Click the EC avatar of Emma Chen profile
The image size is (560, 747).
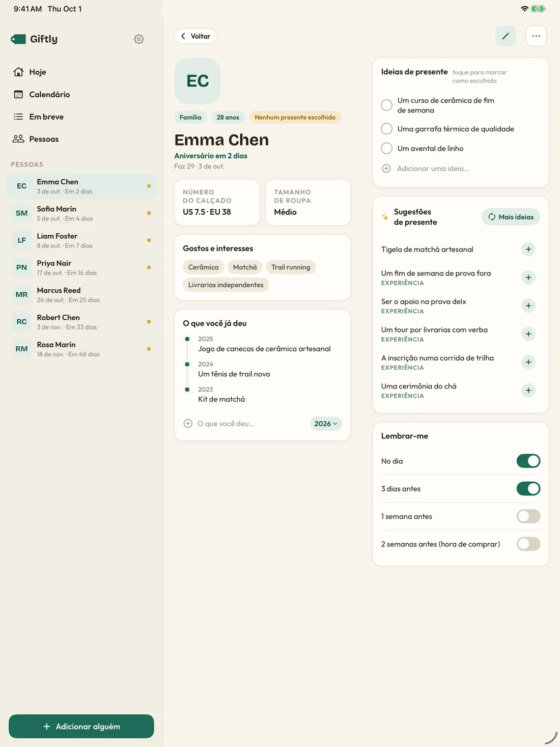pyautogui.click(x=198, y=81)
